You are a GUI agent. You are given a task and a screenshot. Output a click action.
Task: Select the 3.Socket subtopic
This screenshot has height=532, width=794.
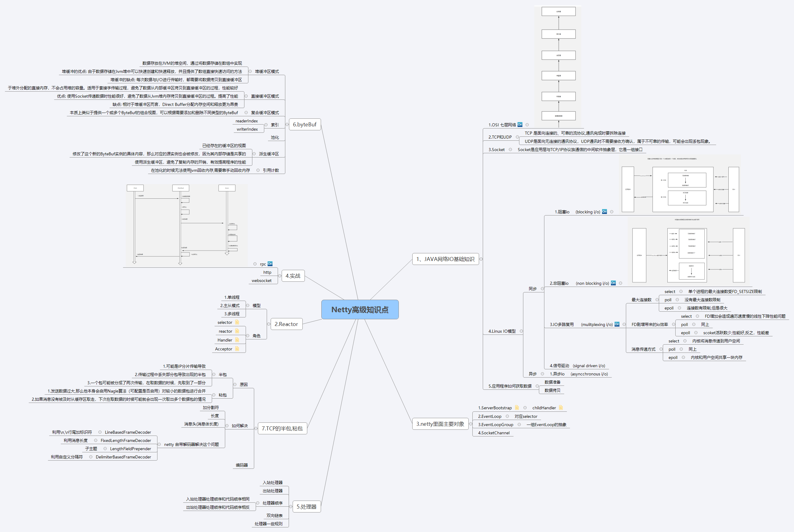tap(496, 150)
